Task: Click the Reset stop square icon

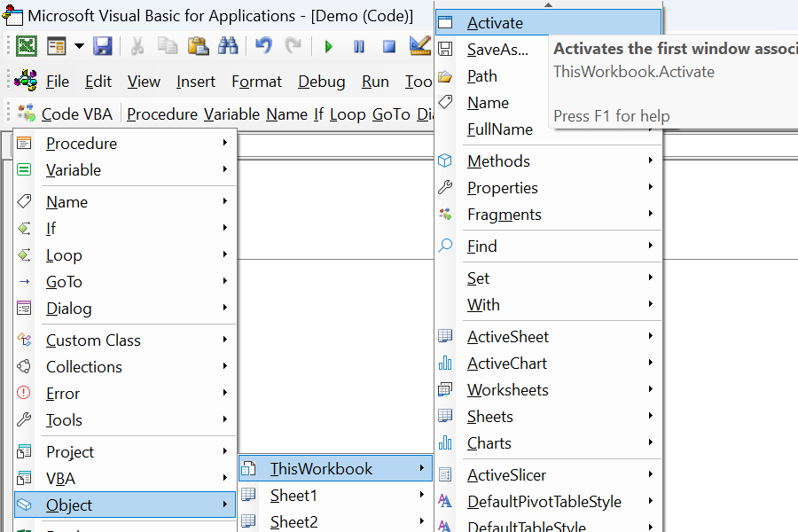Action: (389, 47)
